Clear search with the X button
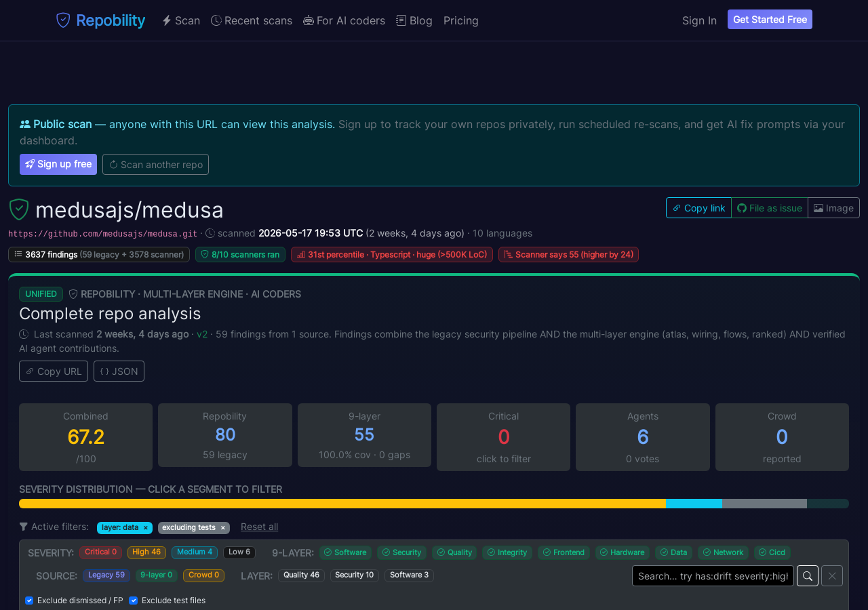This screenshot has height=610, width=868. coord(832,575)
